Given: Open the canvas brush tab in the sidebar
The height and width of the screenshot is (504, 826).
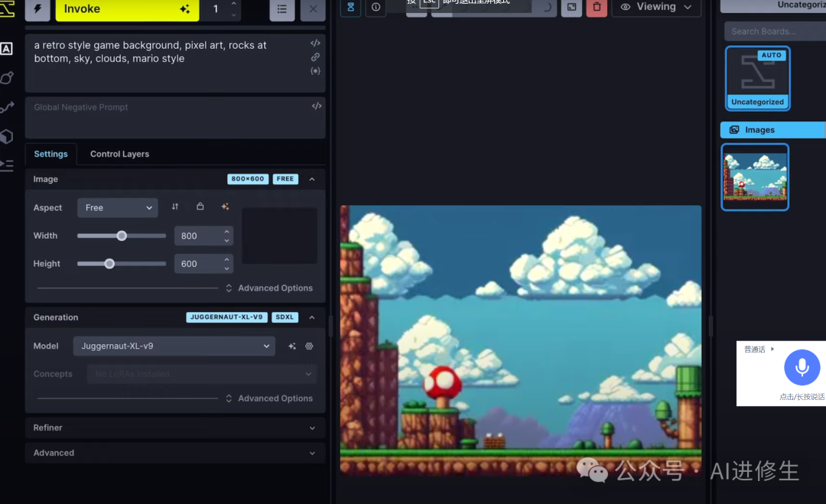Looking at the screenshot, I should (7, 78).
